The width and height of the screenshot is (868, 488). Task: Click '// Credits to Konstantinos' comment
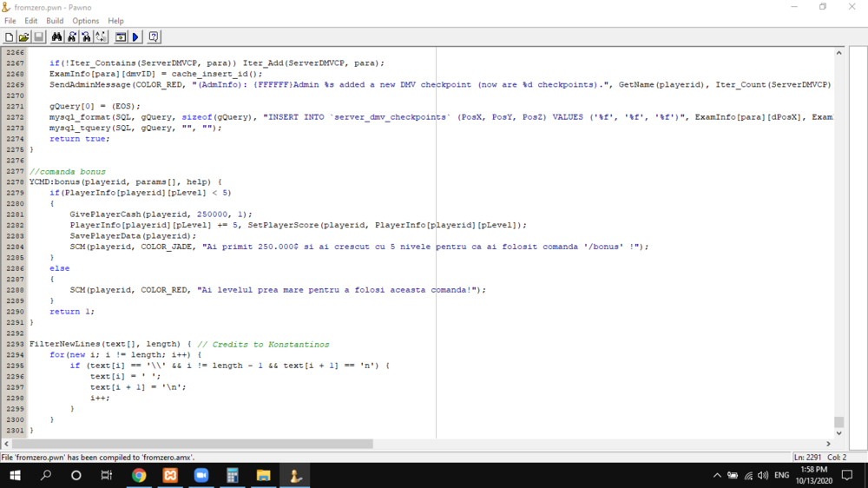pyautogui.click(x=263, y=344)
